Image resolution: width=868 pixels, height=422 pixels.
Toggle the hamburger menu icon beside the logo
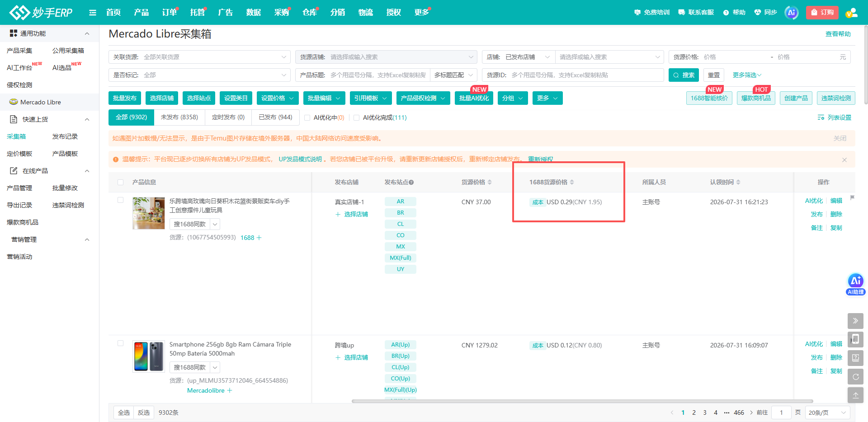93,13
